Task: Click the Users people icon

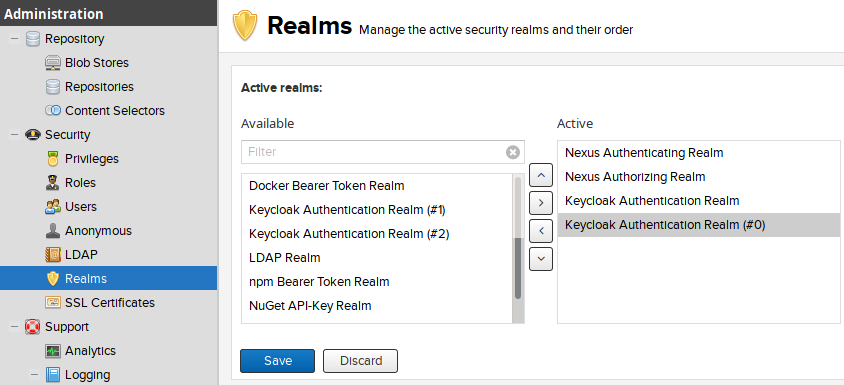Action: 52,207
